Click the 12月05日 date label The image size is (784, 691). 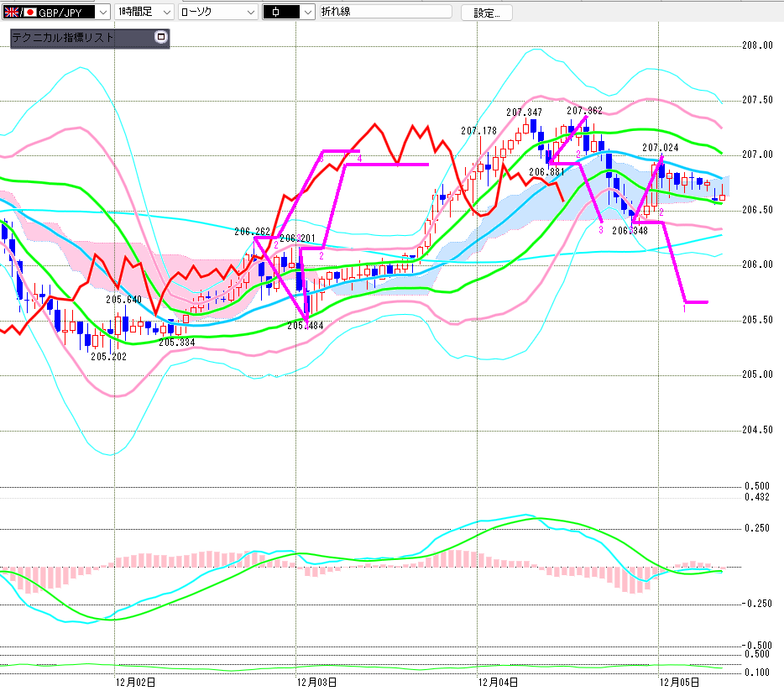(679, 683)
